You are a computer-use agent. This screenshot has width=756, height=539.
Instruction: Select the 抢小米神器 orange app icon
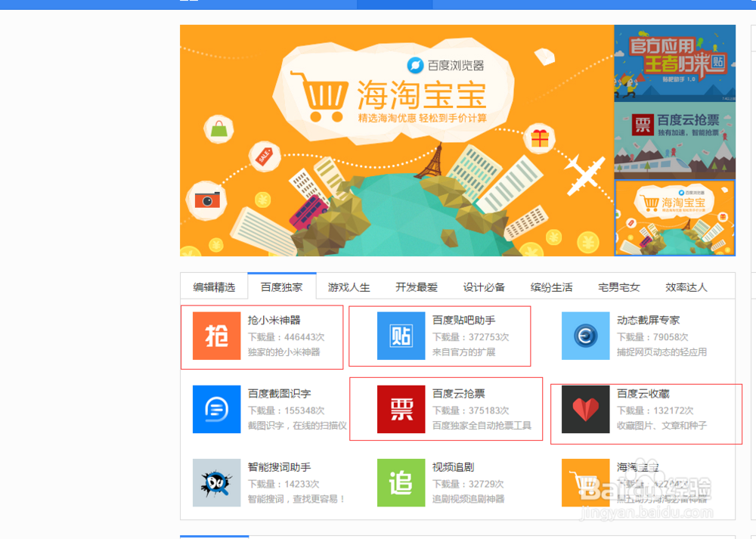[x=217, y=336]
